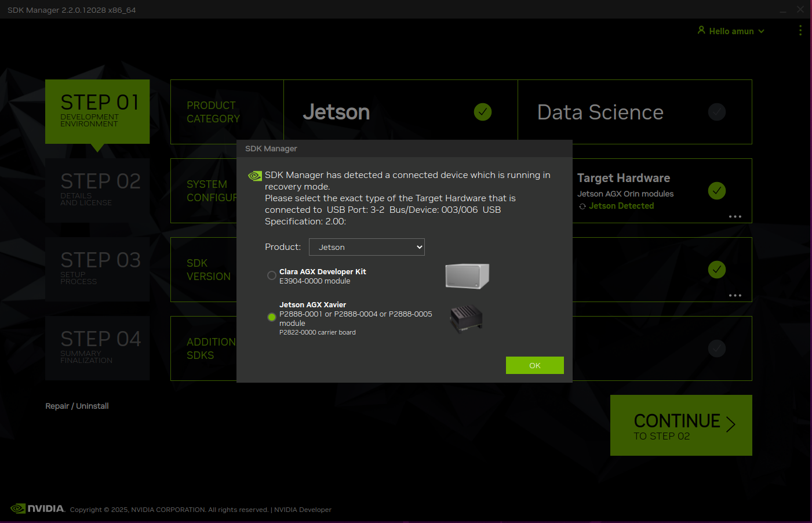Click the Jetson AGX Xavier module image
The image size is (812, 523).
click(467, 318)
